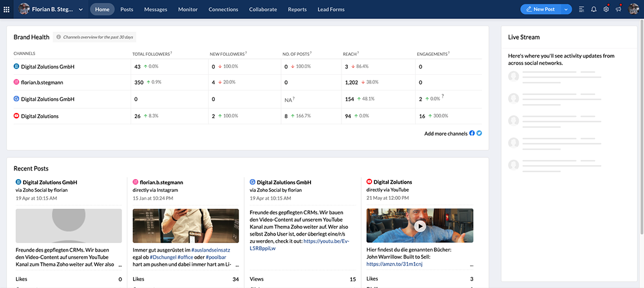Click the Brand Health info icon

(x=58, y=37)
